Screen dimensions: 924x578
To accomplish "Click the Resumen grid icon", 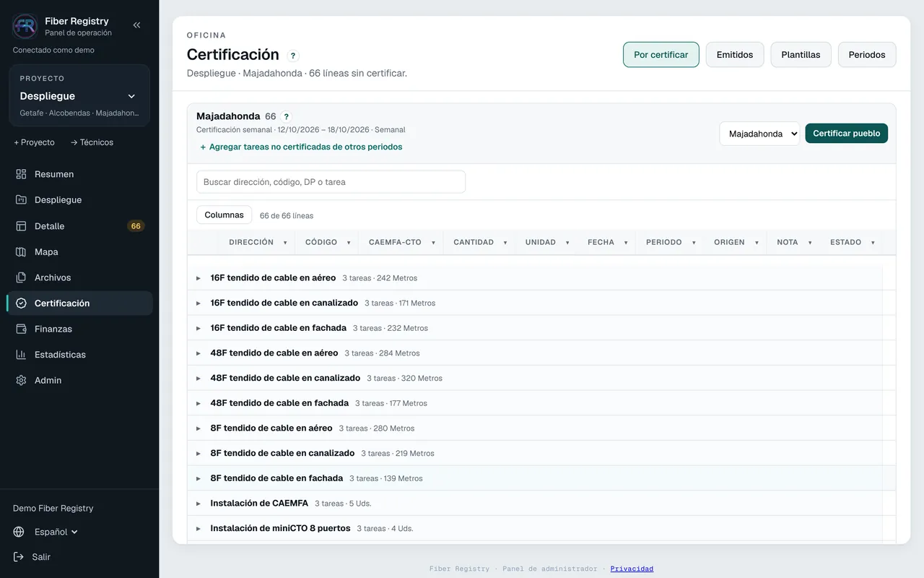I will (21, 174).
